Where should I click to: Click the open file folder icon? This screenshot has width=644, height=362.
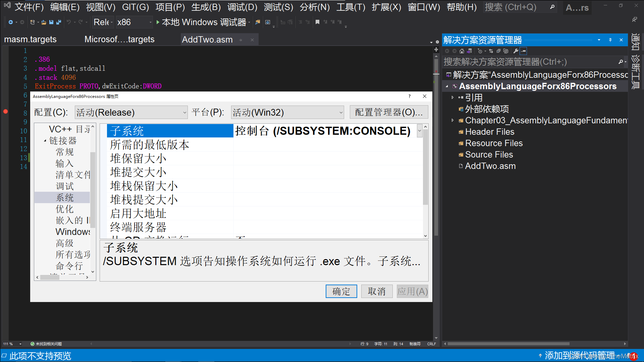pos(44,22)
